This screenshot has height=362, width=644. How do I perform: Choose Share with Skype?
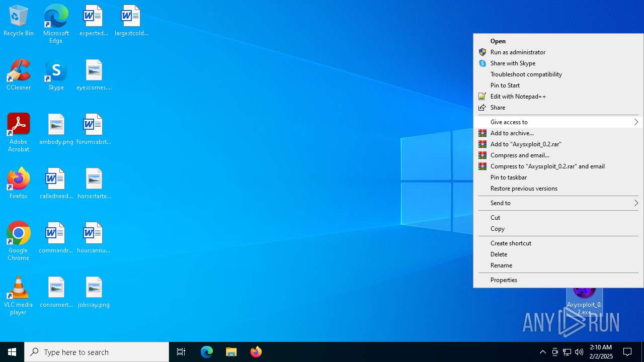558,63
